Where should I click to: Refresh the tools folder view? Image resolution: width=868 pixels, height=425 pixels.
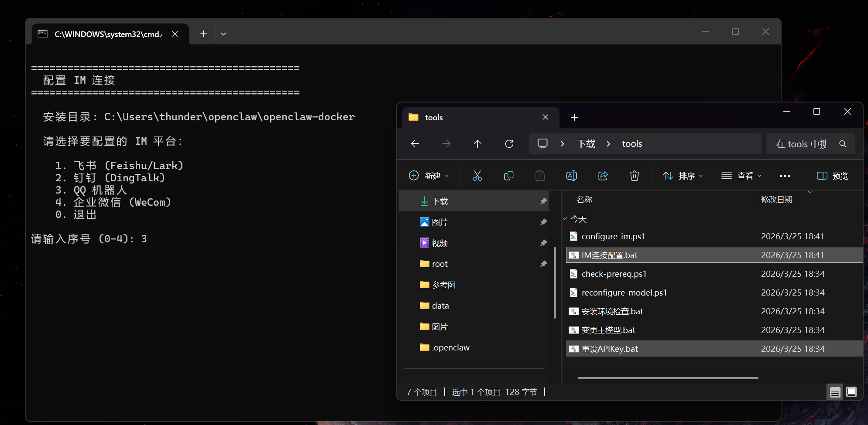[x=509, y=144]
